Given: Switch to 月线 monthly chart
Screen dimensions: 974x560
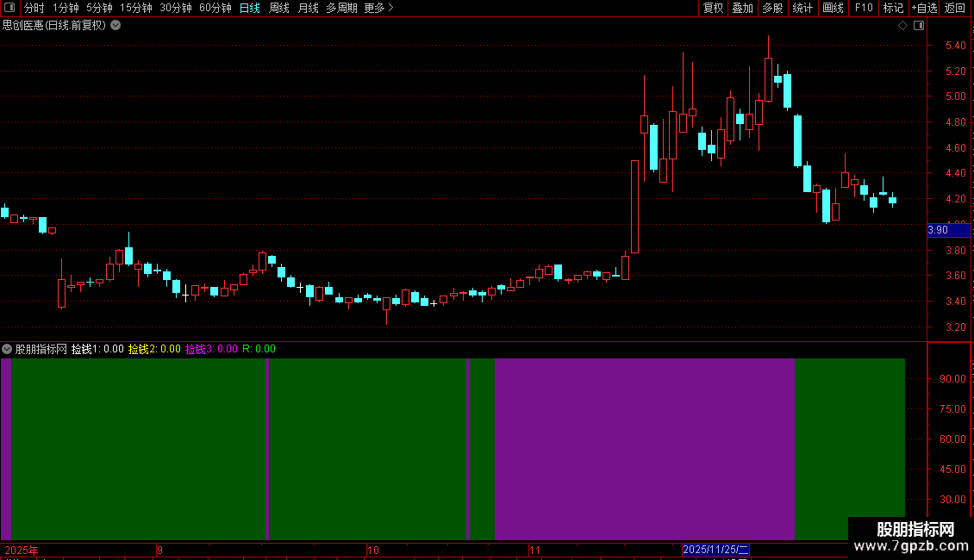Looking at the screenshot, I should [x=308, y=8].
